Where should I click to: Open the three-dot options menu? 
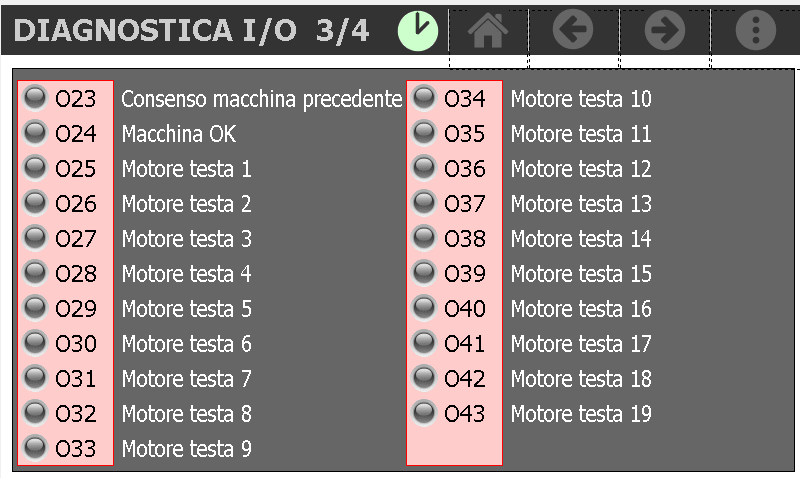(x=755, y=31)
